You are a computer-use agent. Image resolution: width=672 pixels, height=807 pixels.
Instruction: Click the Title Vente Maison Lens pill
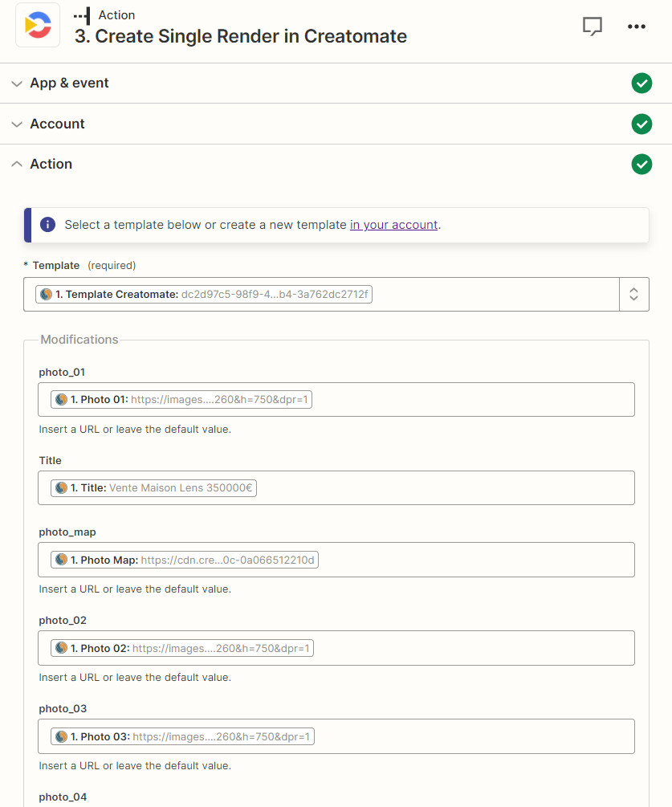click(x=154, y=488)
